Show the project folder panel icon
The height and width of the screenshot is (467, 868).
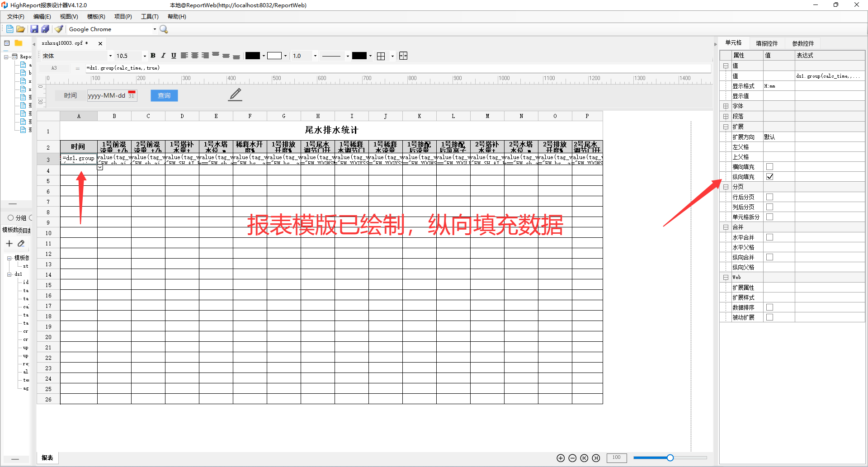click(19, 43)
